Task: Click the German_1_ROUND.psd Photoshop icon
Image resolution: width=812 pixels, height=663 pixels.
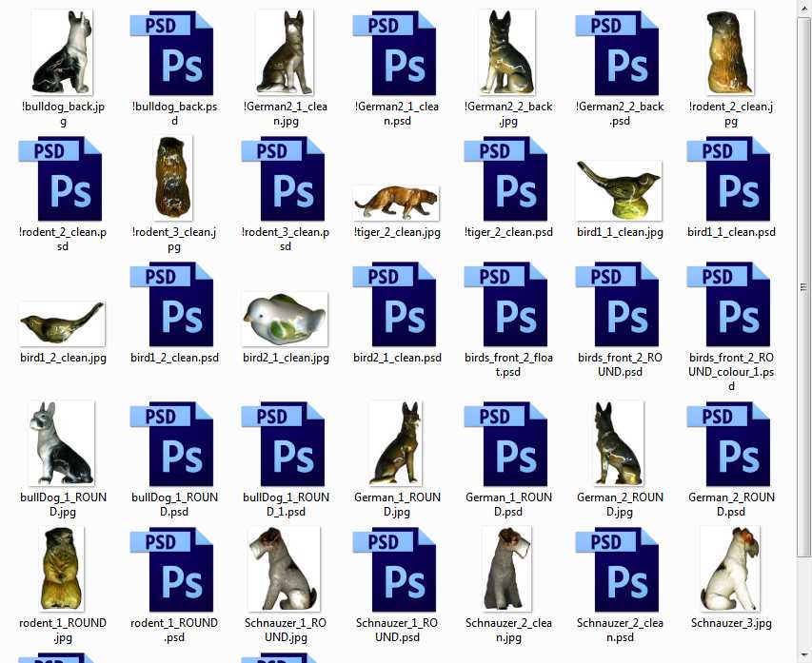Action: coord(505,444)
